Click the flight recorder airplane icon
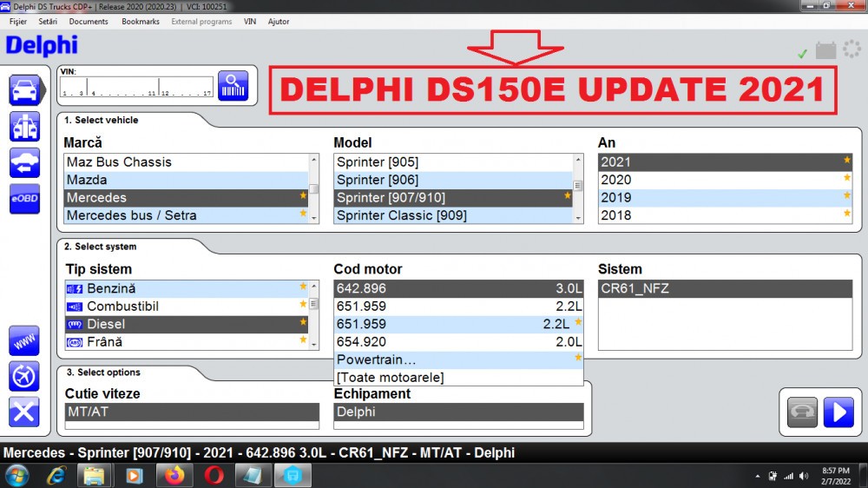 tap(24, 376)
